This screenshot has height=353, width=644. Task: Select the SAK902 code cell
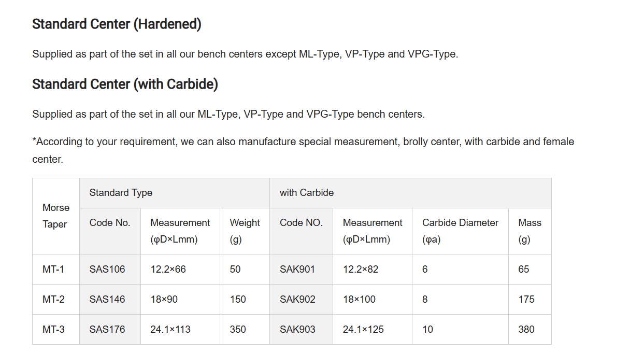301,300
